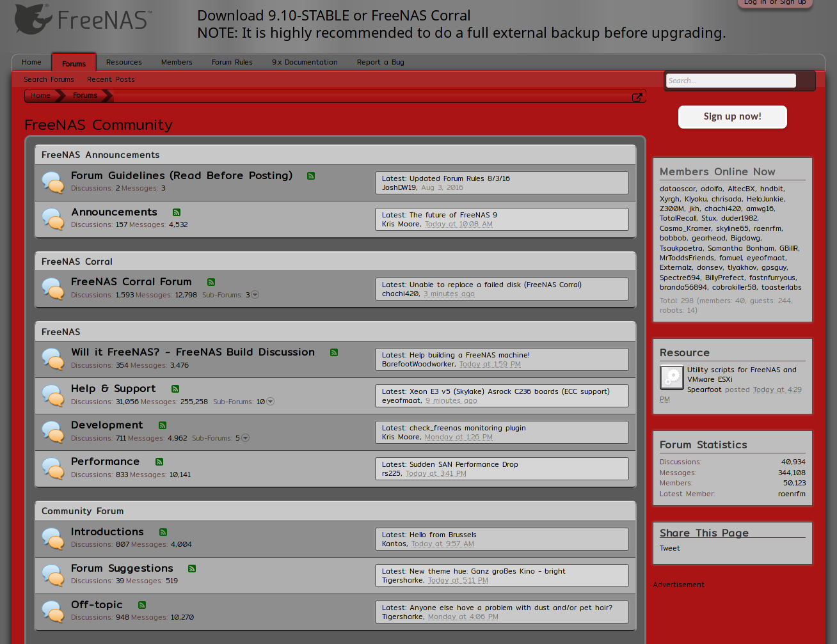Click chat bubble icon beside Forum Suggestions
Image resolution: width=837 pixels, height=644 pixels.
pyautogui.click(x=53, y=575)
